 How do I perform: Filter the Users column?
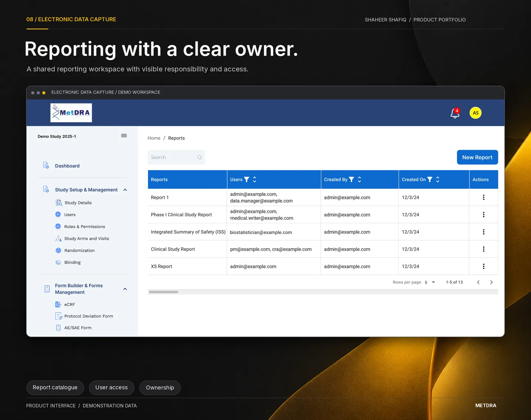tap(247, 179)
